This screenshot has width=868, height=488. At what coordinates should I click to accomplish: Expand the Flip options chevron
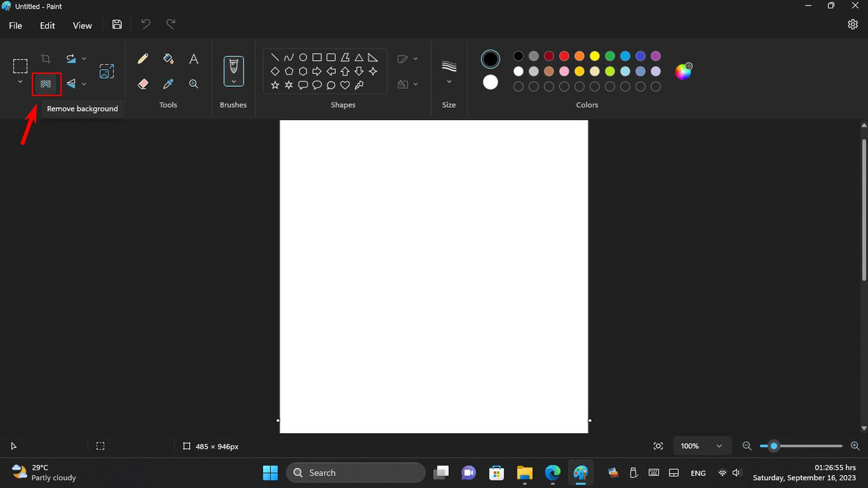84,84
